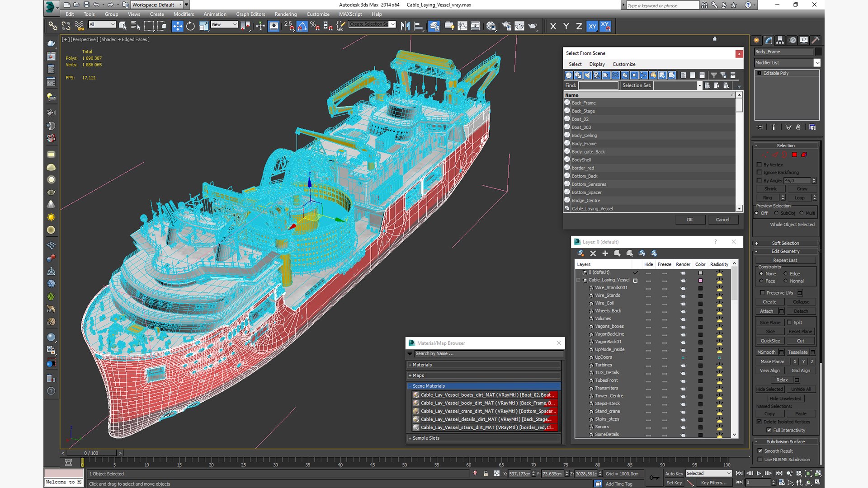Open the reference coordinate View dropdown
The width and height of the screenshot is (868, 488).
tap(224, 24)
